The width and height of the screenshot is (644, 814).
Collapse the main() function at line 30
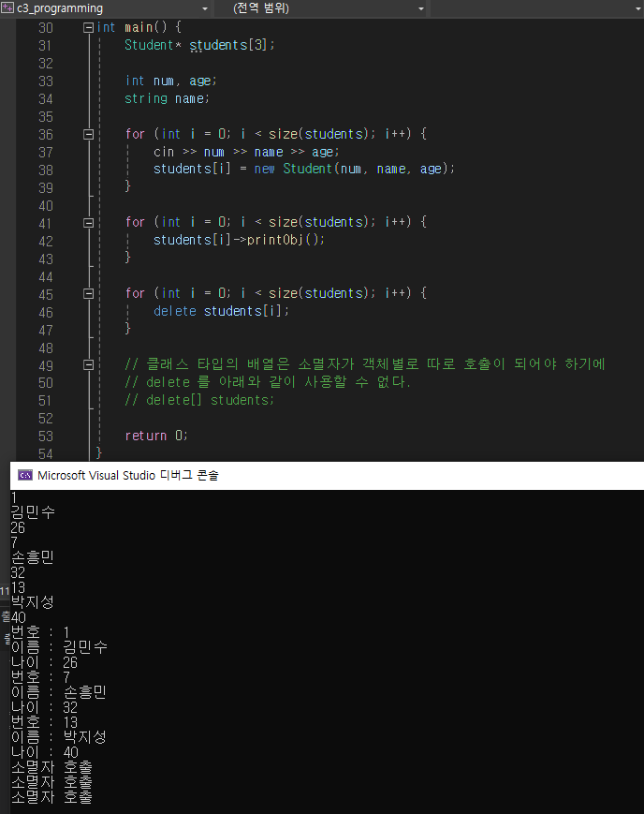point(88,27)
